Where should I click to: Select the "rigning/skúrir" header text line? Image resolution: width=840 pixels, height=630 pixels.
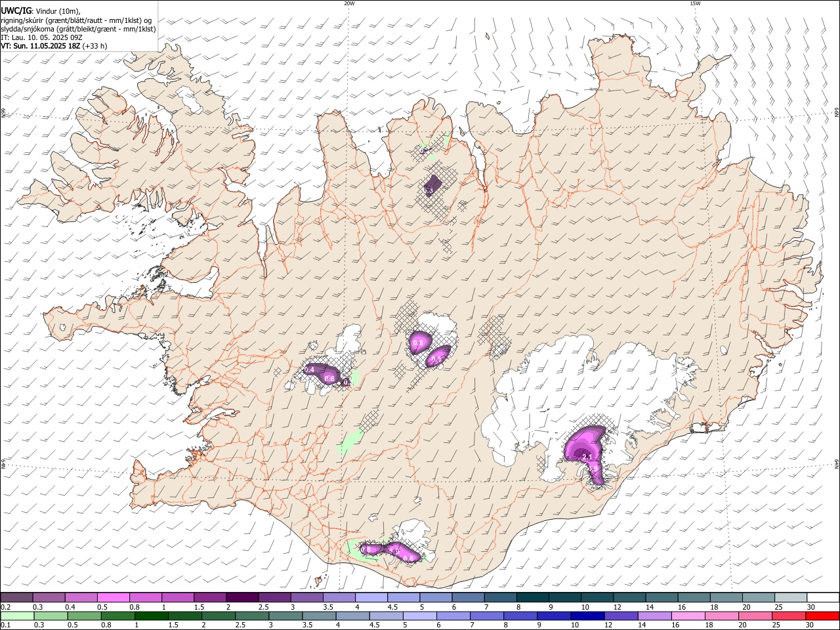(x=77, y=20)
